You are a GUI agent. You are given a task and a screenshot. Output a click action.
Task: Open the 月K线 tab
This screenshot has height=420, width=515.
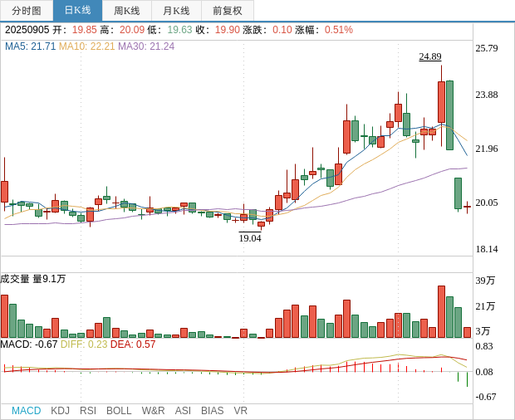point(176,11)
